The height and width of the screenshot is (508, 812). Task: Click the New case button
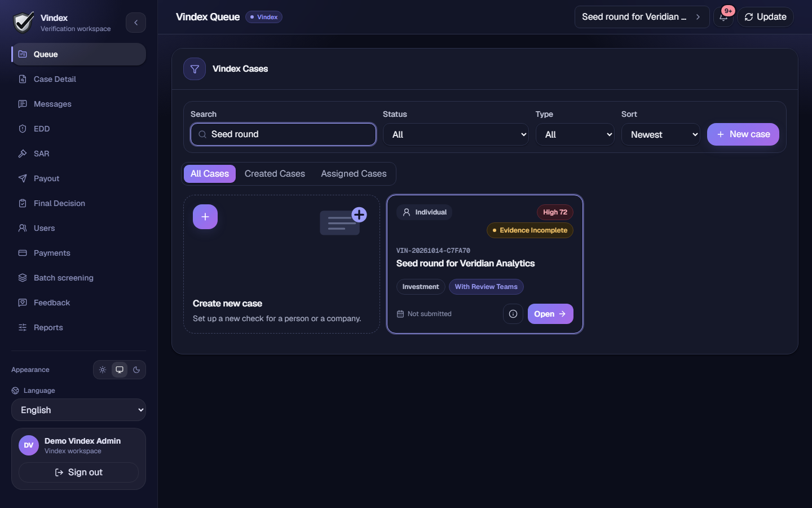[x=743, y=134]
